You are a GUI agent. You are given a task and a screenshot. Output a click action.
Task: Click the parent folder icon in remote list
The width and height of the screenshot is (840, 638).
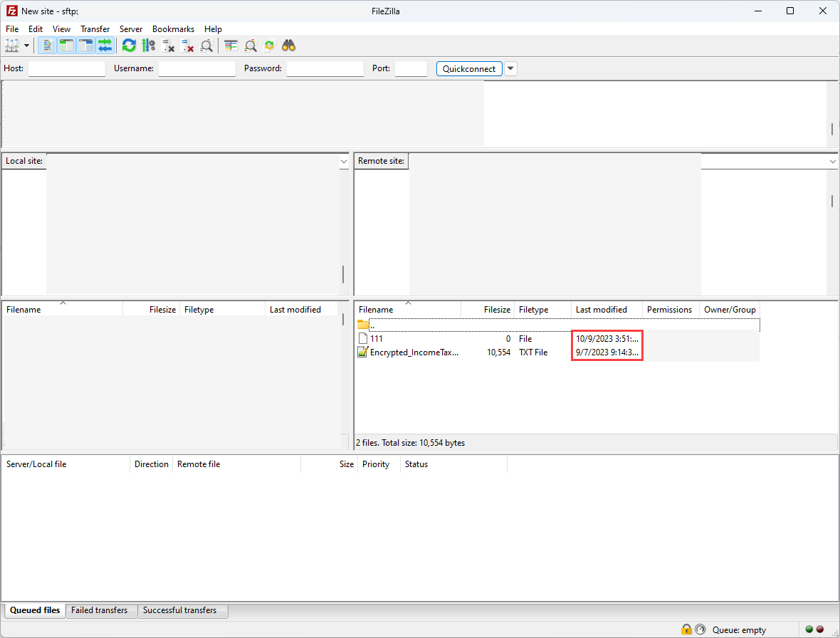(x=362, y=325)
